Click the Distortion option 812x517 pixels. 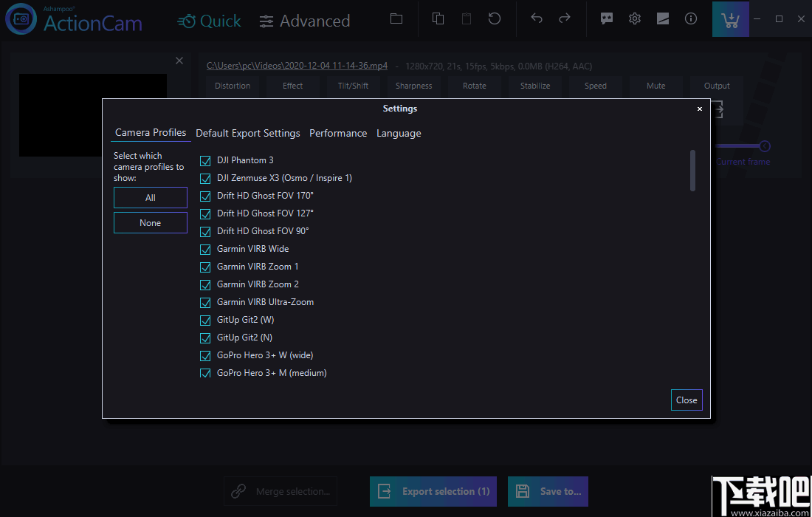233,86
